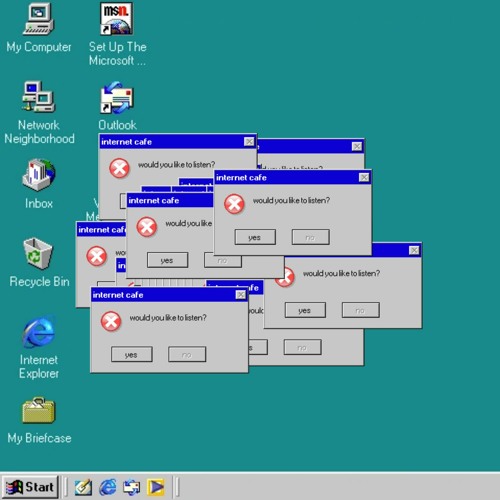Click error icon in the frontmost upper-right dialog

234,204
